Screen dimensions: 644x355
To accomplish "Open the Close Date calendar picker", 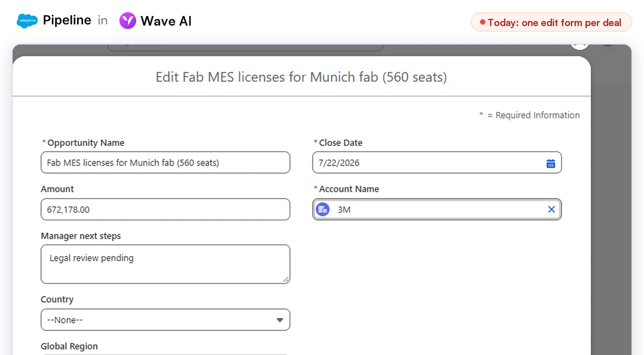I will [x=551, y=163].
